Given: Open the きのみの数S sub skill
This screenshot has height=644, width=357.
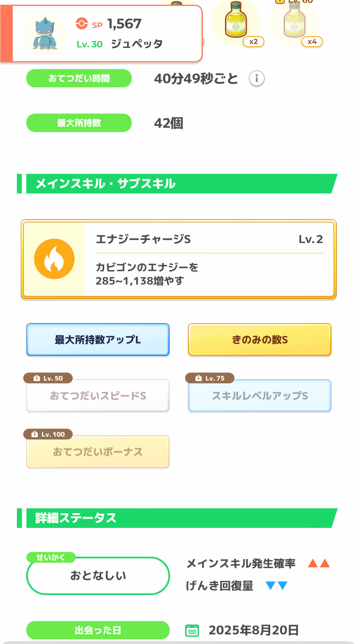Looking at the screenshot, I should pos(260,340).
